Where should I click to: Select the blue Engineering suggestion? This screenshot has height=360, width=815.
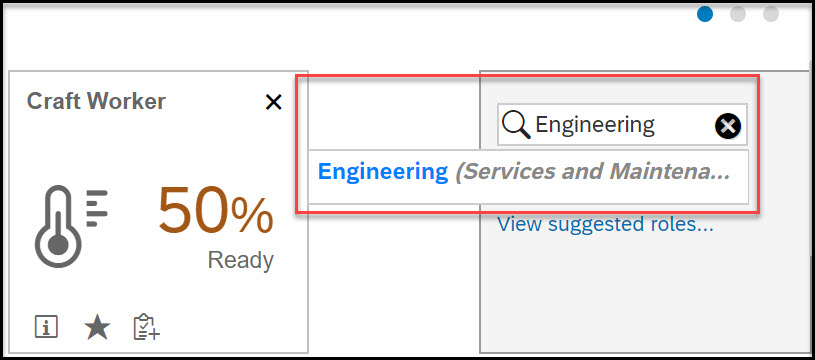[x=383, y=171]
